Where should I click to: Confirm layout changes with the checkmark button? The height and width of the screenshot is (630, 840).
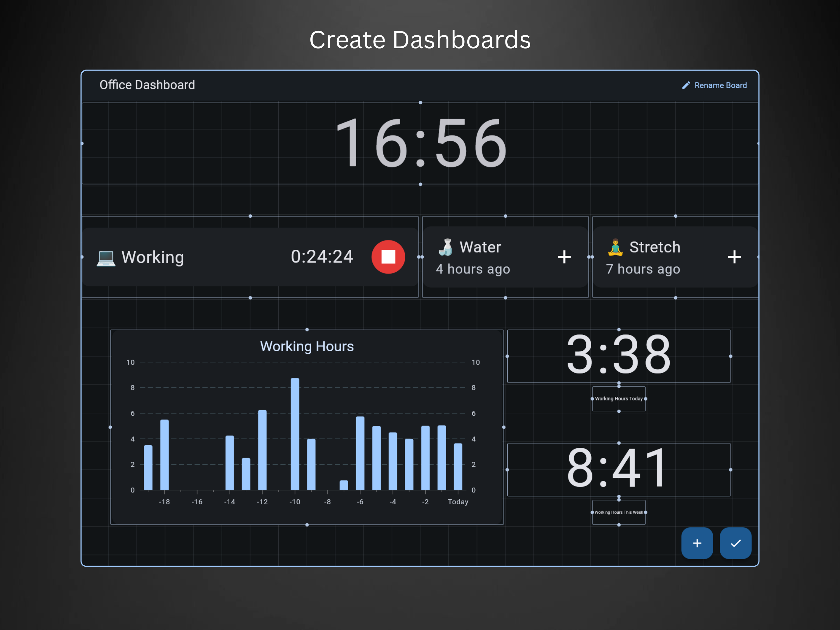(x=736, y=543)
